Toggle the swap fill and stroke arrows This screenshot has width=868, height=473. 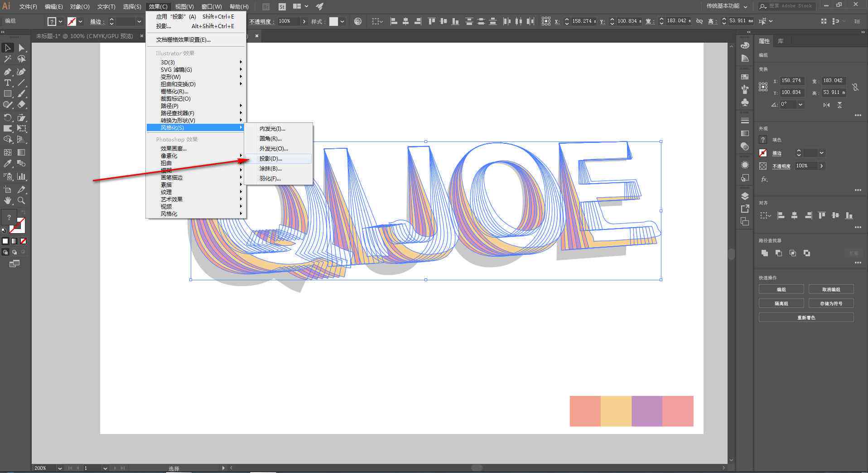pyautogui.click(x=24, y=213)
